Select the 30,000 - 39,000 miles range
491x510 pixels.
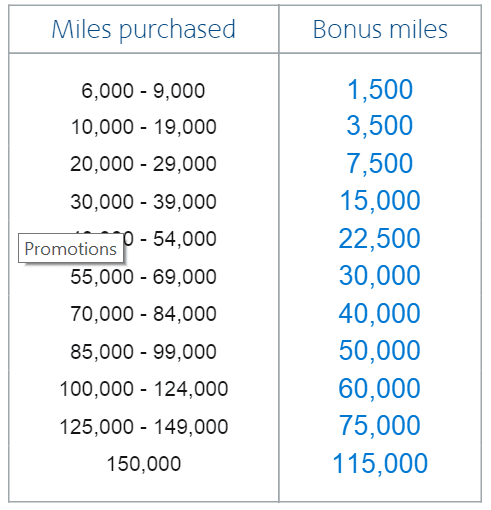(x=144, y=202)
